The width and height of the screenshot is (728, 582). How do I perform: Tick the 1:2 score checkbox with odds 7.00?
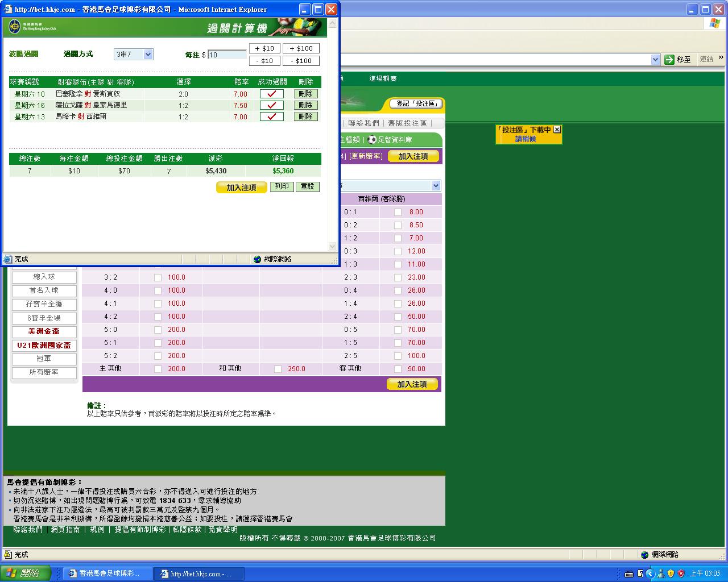coord(398,238)
